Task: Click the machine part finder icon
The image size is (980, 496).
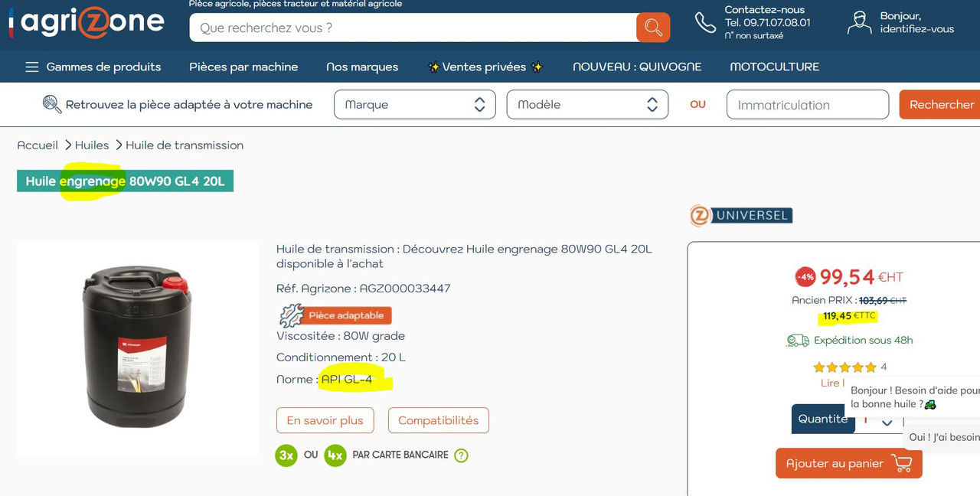Action: tap(52, 104)
